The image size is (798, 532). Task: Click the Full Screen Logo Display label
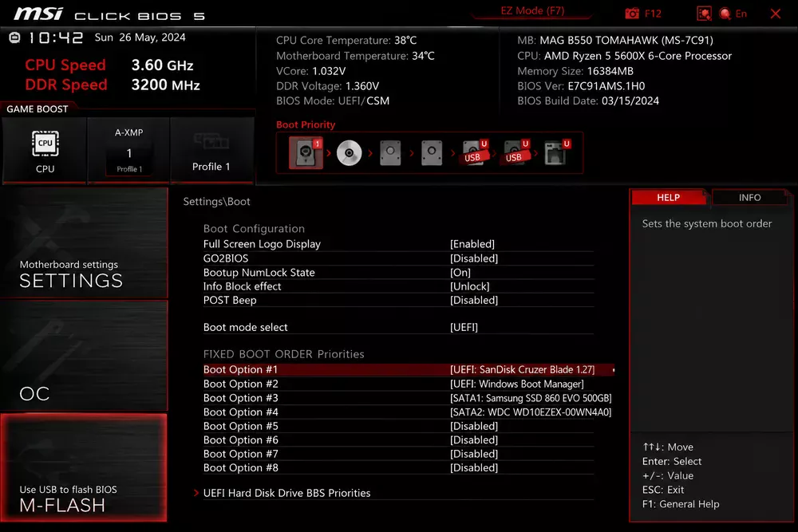point(262,244)
